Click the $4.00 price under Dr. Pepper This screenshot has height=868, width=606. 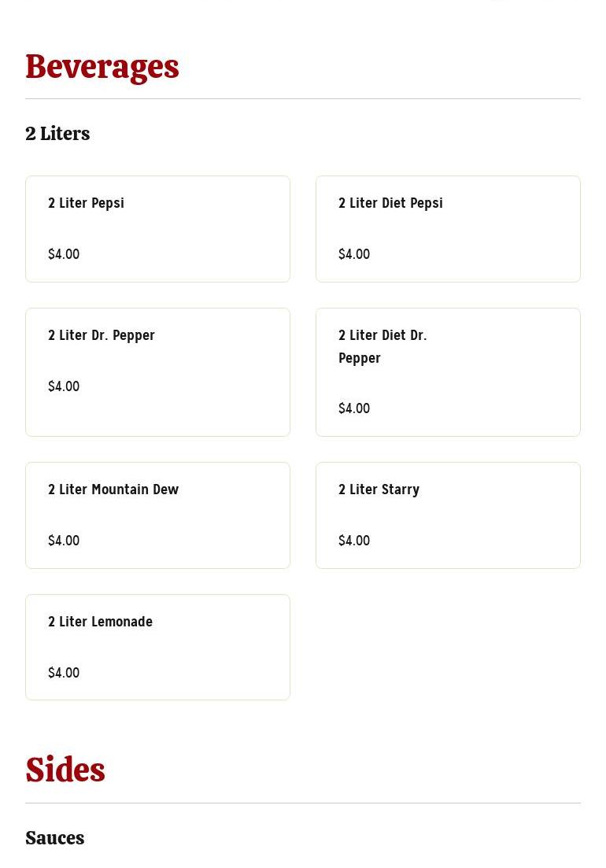pyautogui.click(x=64, y=386)
